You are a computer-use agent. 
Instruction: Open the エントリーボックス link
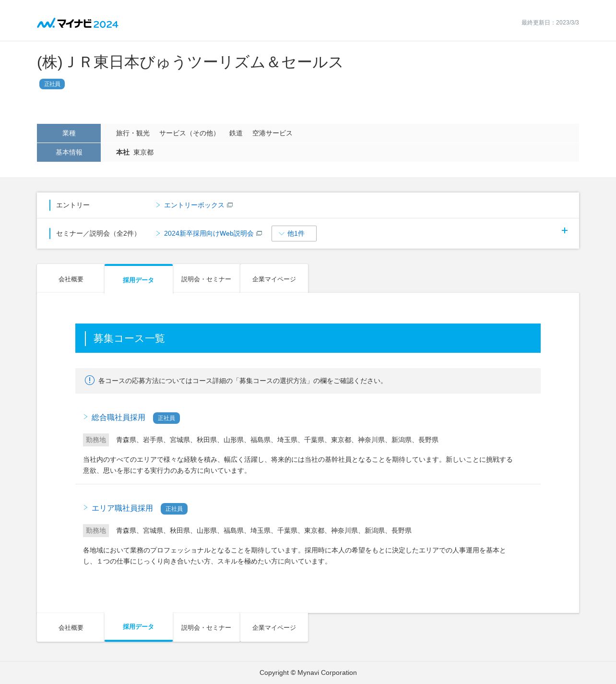click(194, 205)
